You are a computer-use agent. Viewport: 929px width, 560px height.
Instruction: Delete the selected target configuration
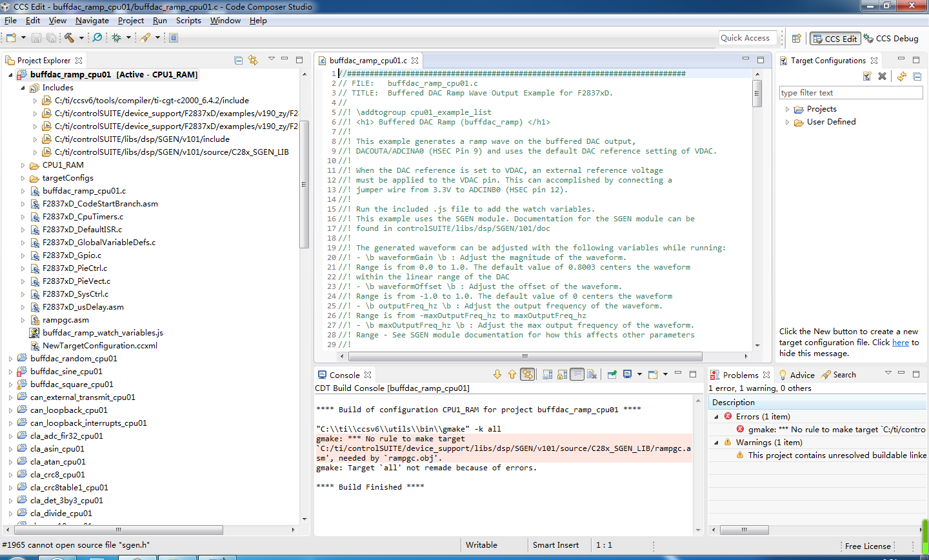pos(883,76)
